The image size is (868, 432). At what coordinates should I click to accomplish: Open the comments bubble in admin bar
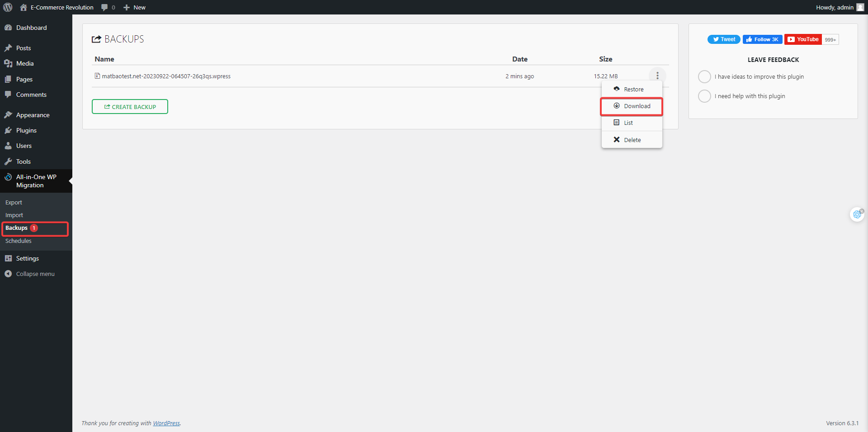coord(108,7)
